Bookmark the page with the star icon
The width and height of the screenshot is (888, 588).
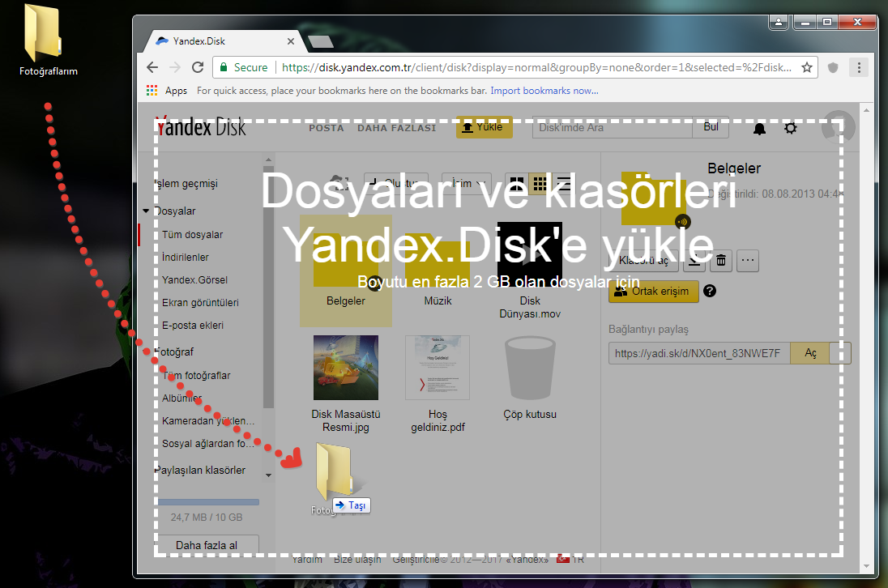pos(807,68)
